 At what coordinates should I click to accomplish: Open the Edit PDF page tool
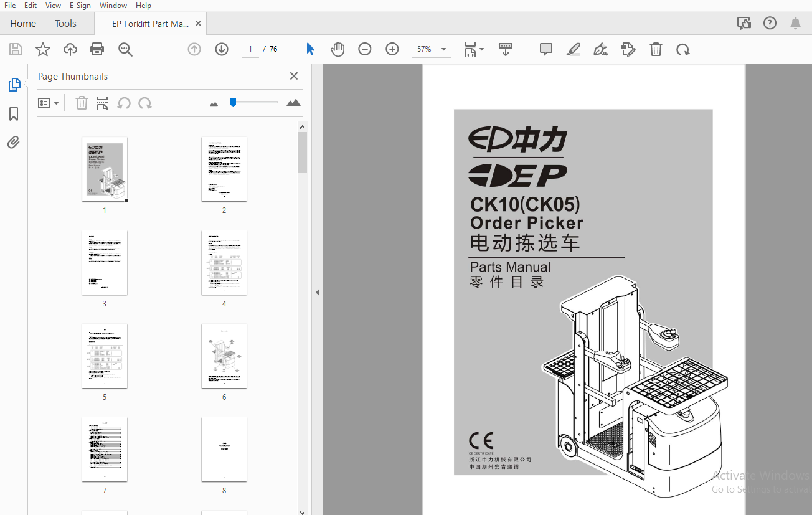point(628,49)
